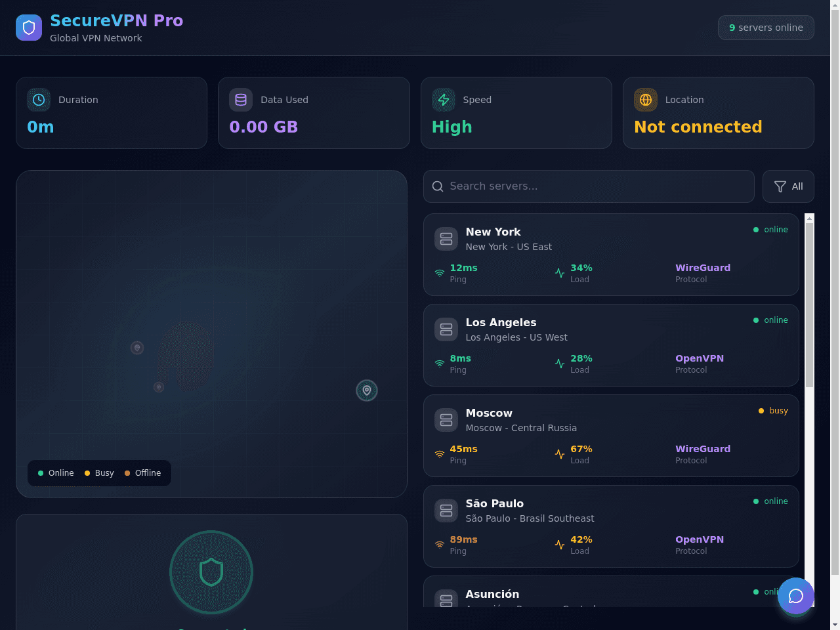This screenshot has height=630, width=840.
Task: Select the Moscow server name
Action: [489, 413]
